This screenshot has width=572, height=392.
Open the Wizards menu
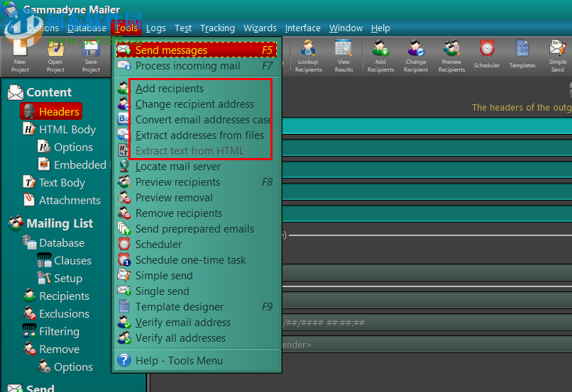click(260, 28)
